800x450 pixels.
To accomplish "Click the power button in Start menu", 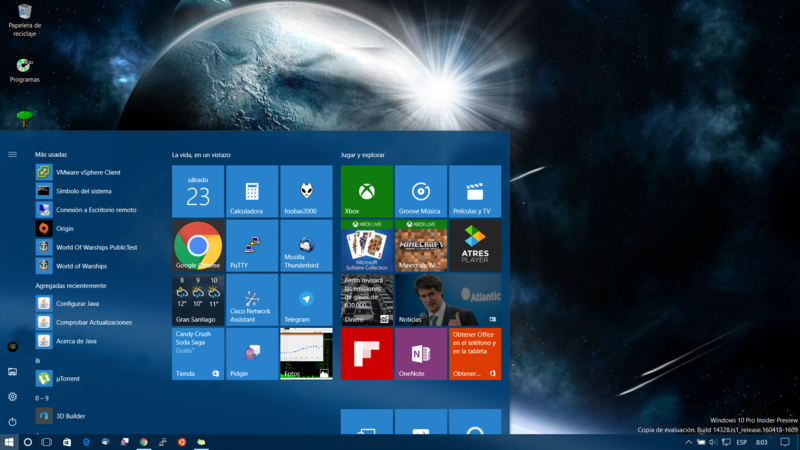I will (12, 422).
